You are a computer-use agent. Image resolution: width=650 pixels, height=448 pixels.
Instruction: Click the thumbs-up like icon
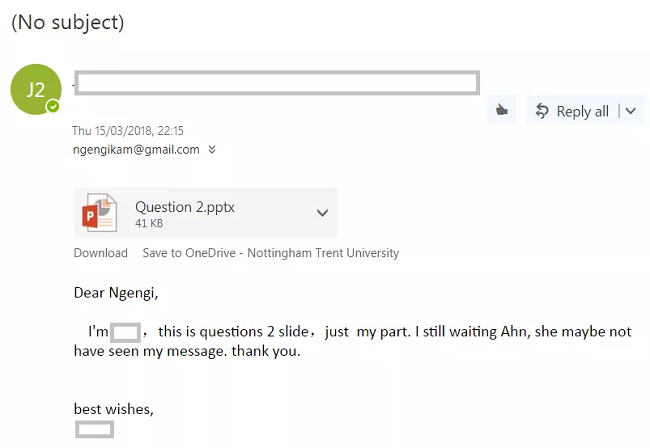pos(502,110)
